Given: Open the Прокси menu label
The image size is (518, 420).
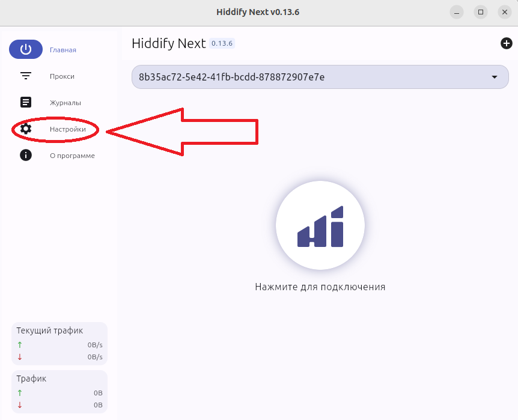Looking at the screenshot, I should [x=62, y=76].
